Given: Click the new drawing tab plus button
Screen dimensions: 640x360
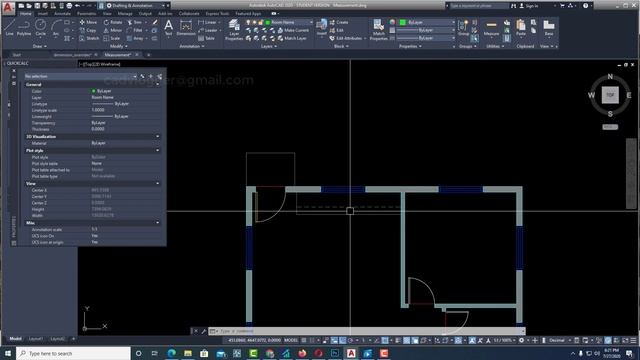Looking at the screenshot, I should (149, 55).
